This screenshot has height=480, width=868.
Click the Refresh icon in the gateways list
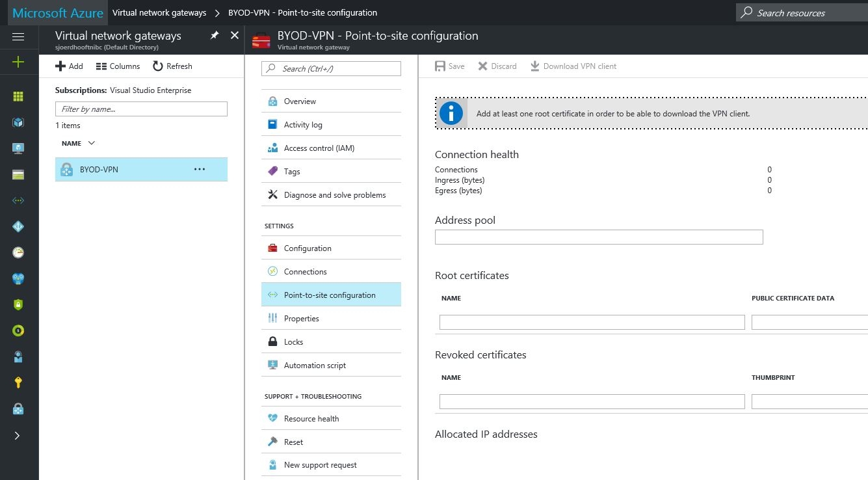point(158,66)
